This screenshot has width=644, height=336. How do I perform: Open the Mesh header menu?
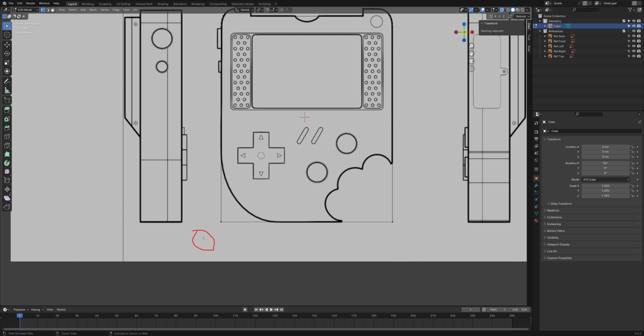(93, 10)
